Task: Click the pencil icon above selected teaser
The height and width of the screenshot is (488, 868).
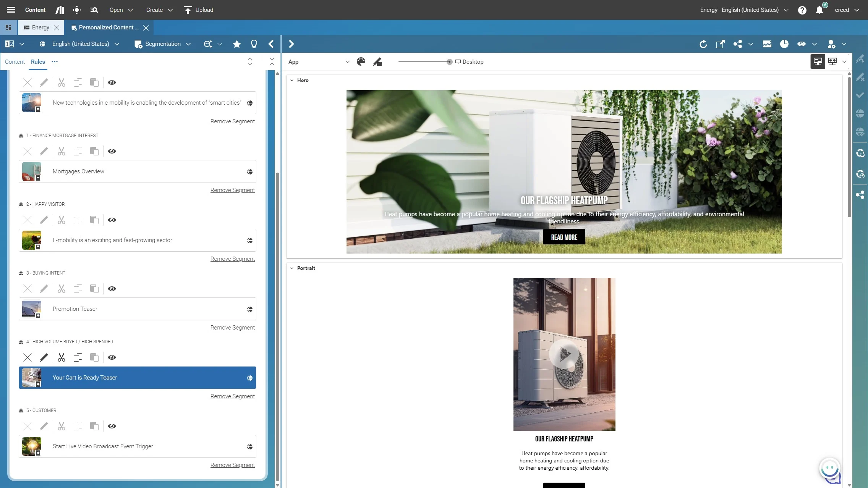Action: click(44, 357)
